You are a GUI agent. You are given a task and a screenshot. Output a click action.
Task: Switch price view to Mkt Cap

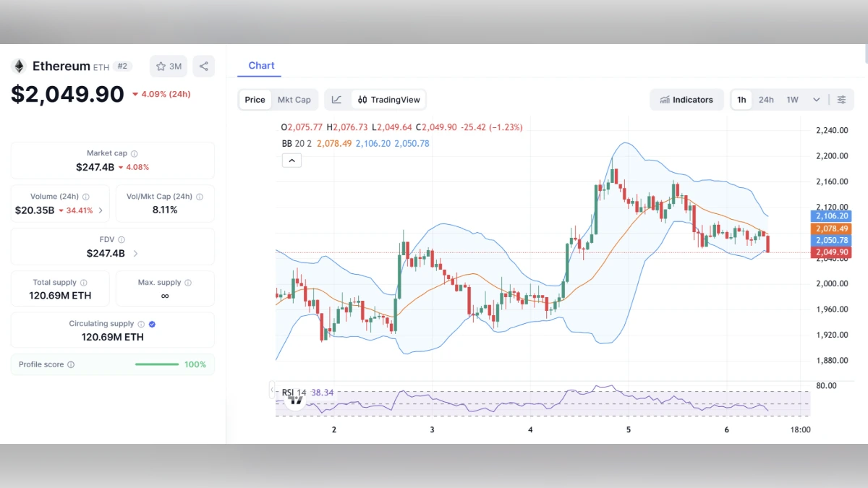coord(294,99)
